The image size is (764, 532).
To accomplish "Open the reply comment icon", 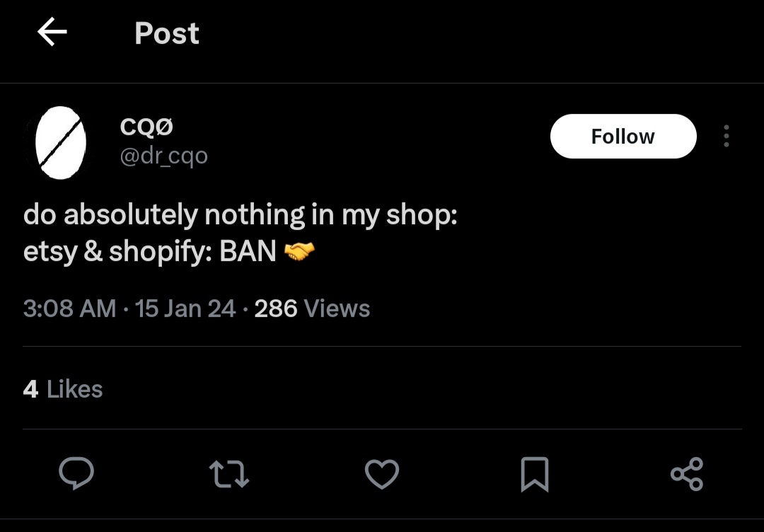I will coord(76,473).
